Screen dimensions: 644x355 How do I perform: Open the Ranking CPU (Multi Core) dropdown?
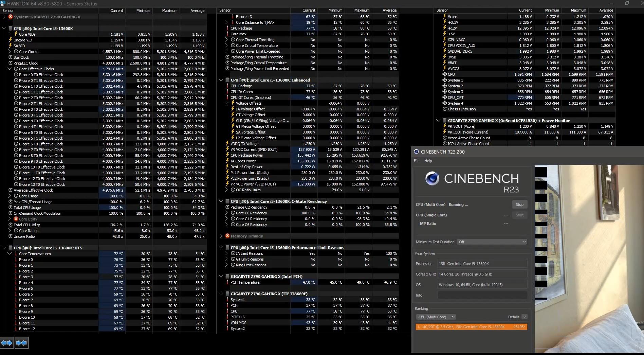tap(436, 317)
